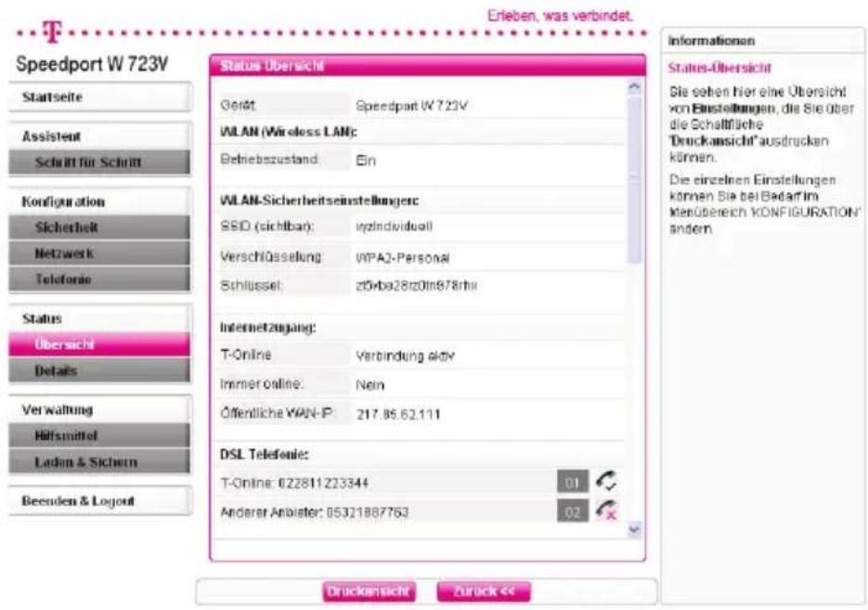The width and height of the screenshot is (868, 610).
Task: Open Hilfsmittel under Verwaltung
Action: (x=99, y=435)
